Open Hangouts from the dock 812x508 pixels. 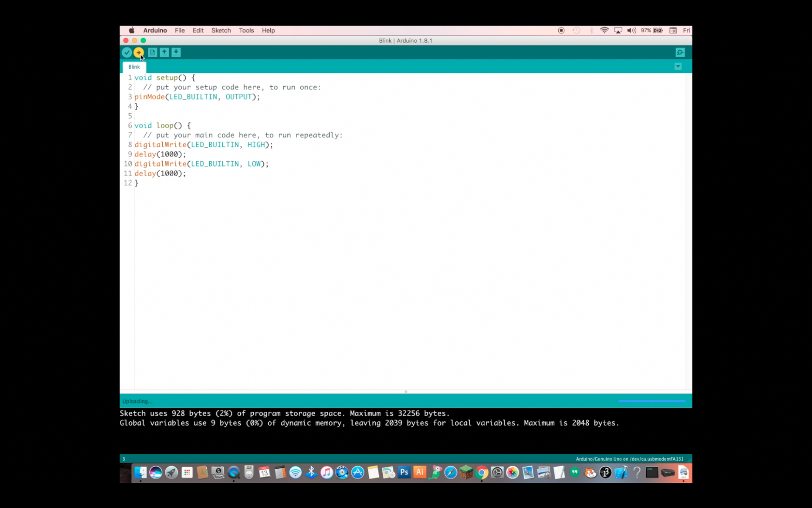point(575,472)
